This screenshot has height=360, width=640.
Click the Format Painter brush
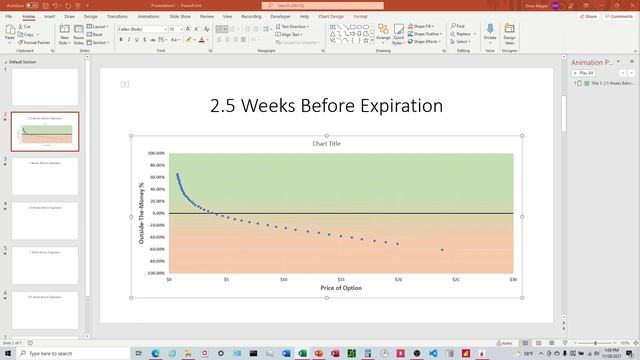[20, 42]
